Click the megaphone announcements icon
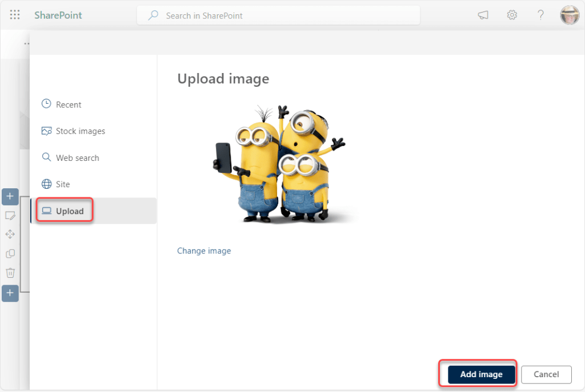 (x=483, y=15)
